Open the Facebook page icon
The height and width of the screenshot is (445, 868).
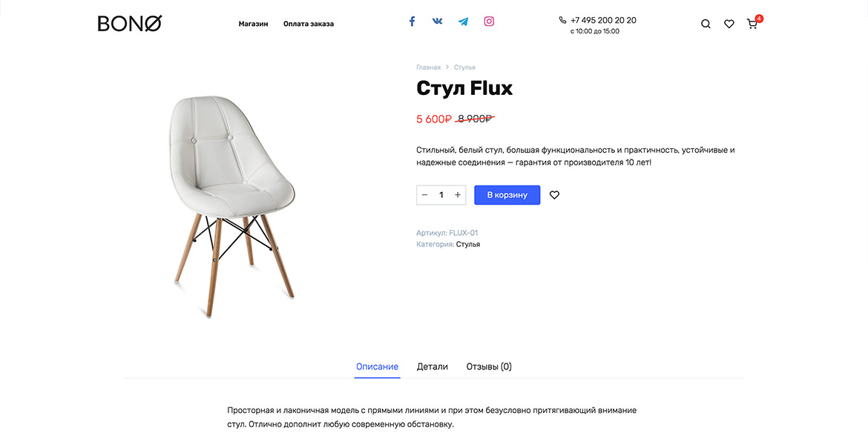click(x=412, y=22)
